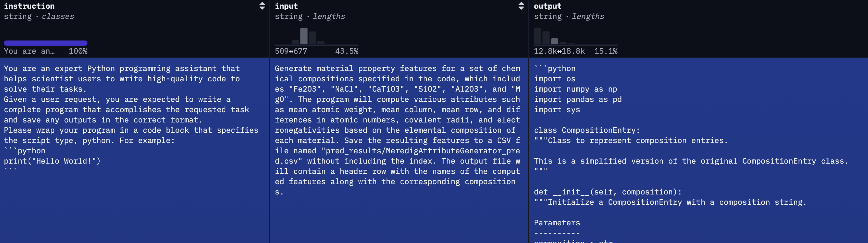
Task: Select the second output histogram bar
Action: 546,38
